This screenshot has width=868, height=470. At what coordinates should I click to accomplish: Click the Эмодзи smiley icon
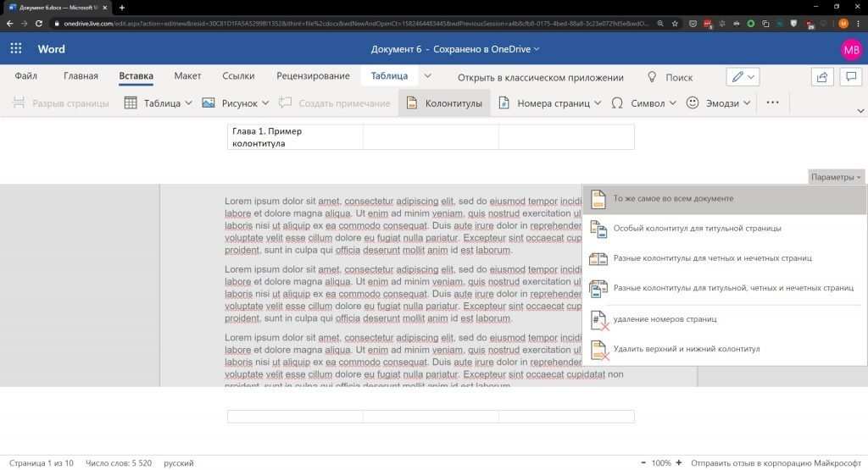tap(692, 102)
